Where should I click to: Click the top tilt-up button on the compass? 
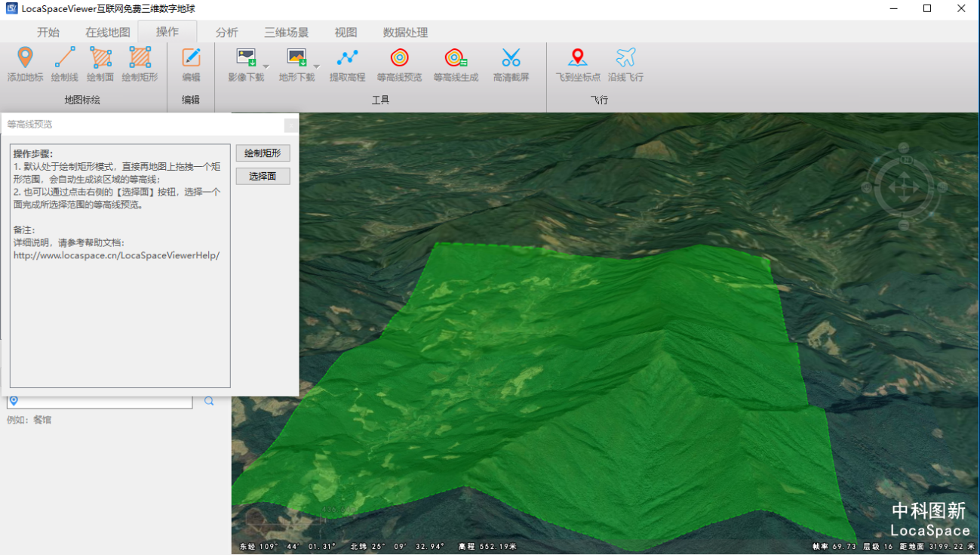click(905, 149)
